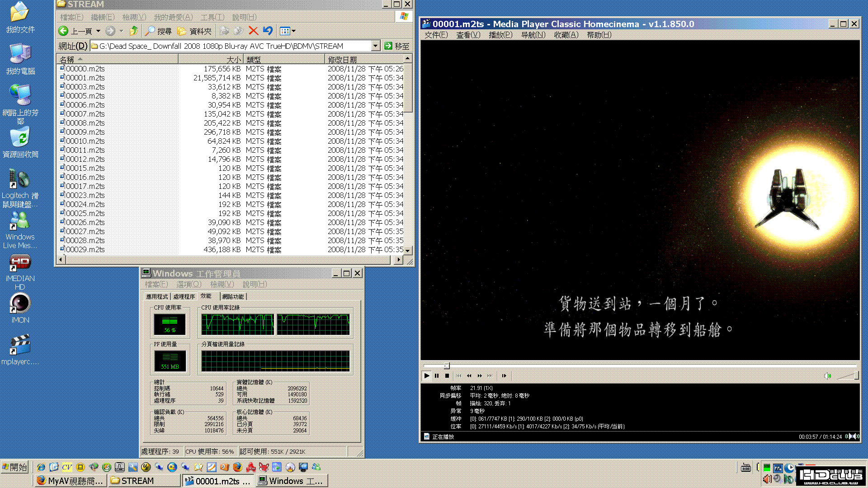The width and height of the screenshot is (868, 488).
Task: Open the 导航(N) menu in Media Player Classic
Action: [533, 35]
